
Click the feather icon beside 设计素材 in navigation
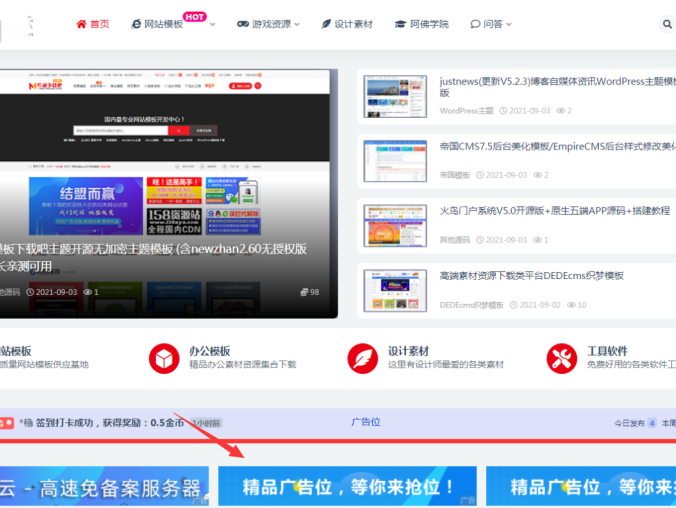coord(326,24)
